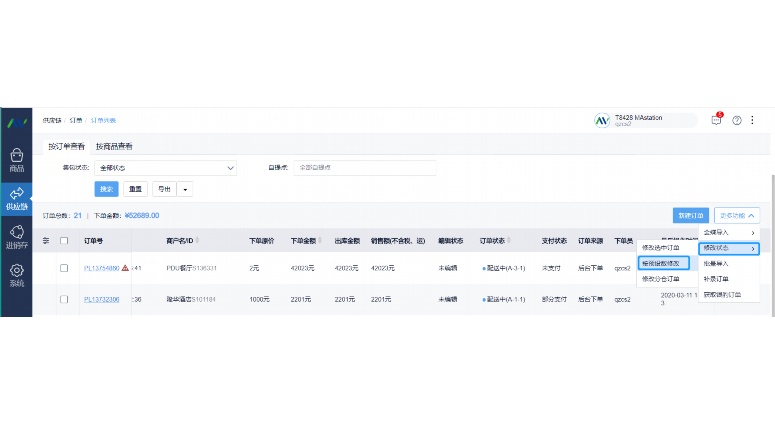Open the 全部状态 status dropdown
This screenshot has height=424, width=775.
(x=165, y=168)
